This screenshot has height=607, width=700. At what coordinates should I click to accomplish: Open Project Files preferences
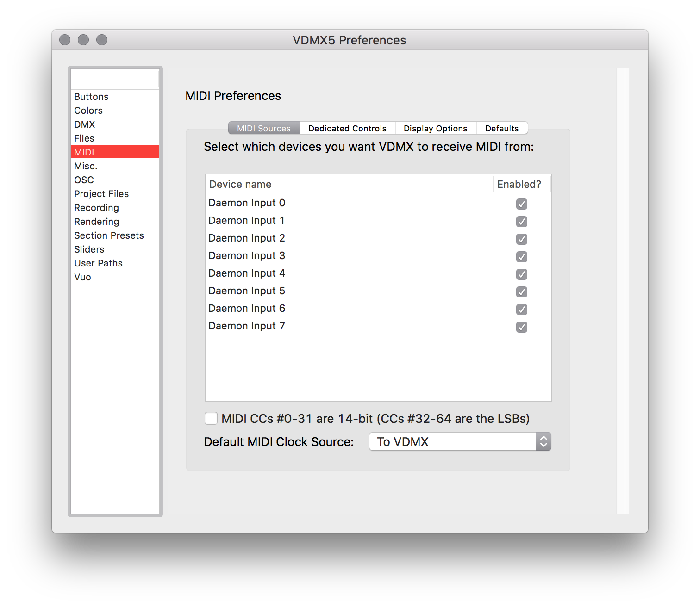pyautogui.click(x=115, y=194)
